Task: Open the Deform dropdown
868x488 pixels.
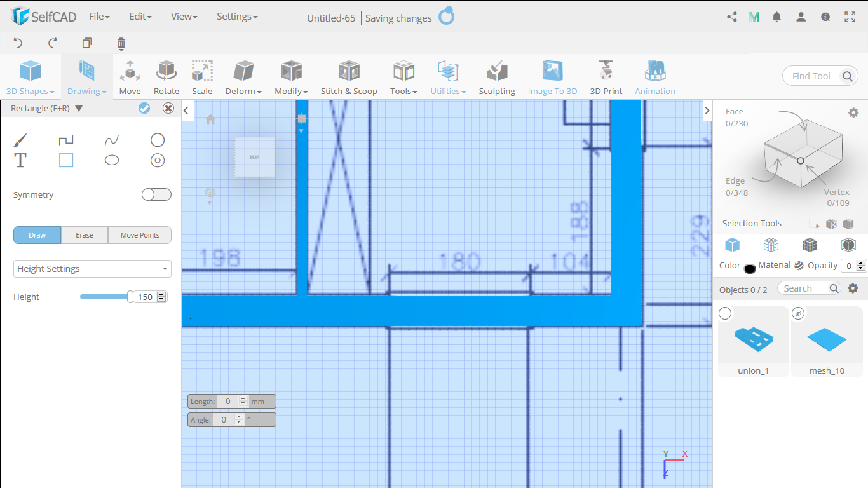Action: [x=243, y=78]
